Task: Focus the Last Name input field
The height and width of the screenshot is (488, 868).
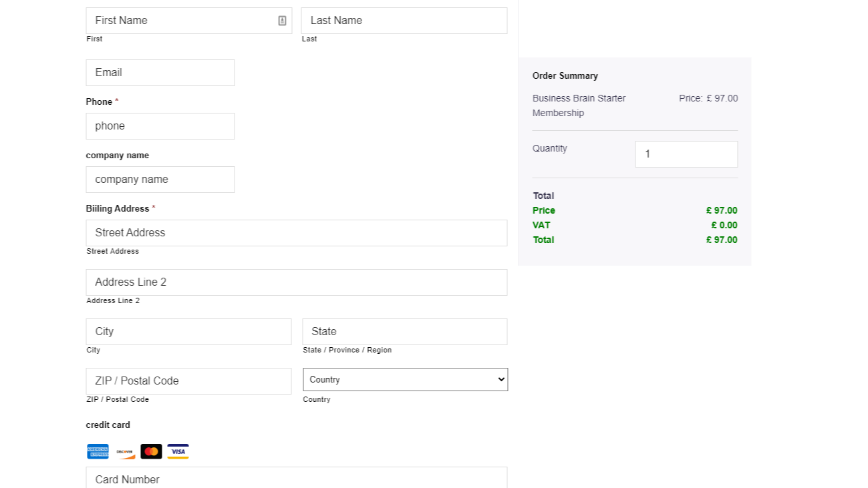Action: [404, 21]
